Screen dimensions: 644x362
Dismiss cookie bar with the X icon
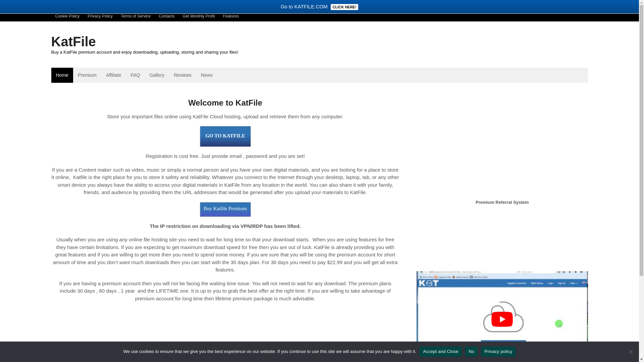point(631,352)
